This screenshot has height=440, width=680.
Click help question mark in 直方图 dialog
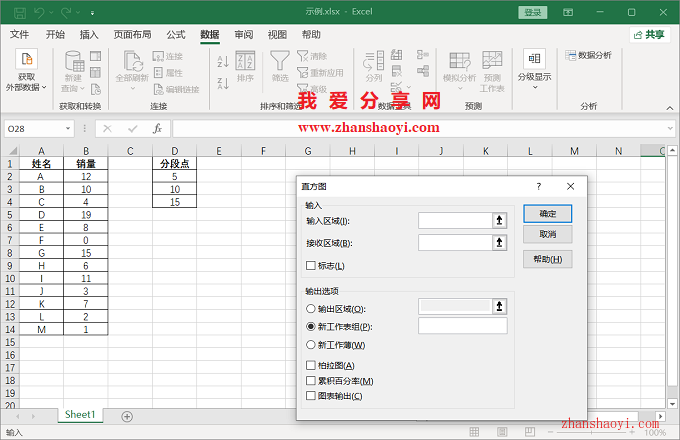pos(539,186)
